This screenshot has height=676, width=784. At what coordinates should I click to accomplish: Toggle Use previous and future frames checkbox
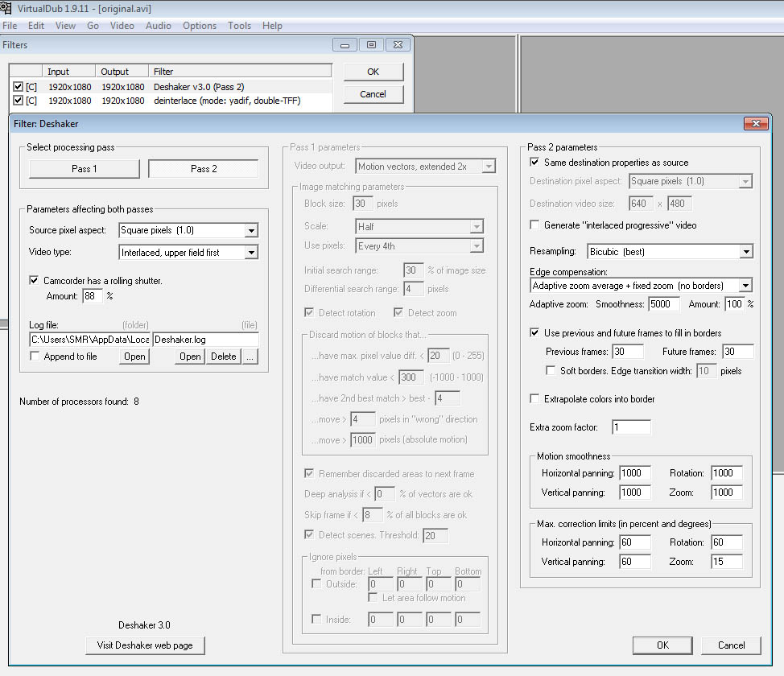pyautogui.click(x=534, y=332)
